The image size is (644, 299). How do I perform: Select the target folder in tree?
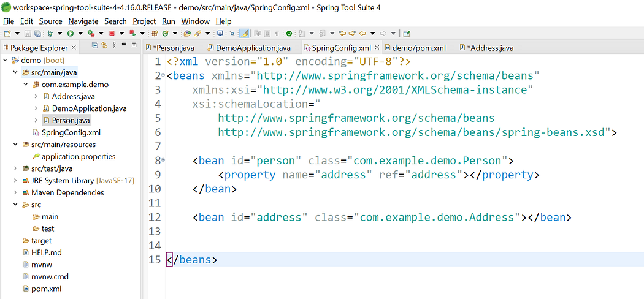coord(37,241)
